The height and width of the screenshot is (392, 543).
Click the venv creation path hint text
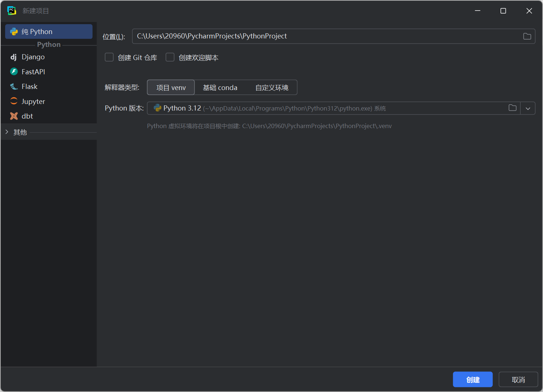269,126
